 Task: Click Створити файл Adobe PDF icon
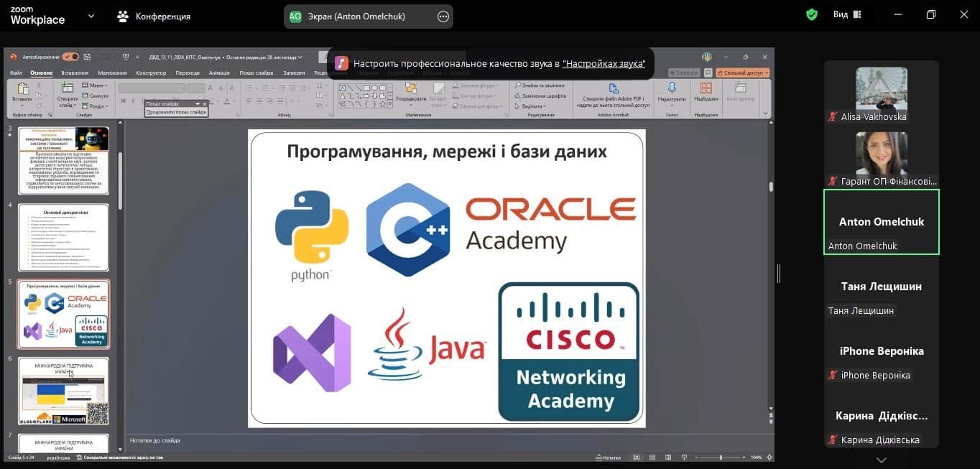613,88
